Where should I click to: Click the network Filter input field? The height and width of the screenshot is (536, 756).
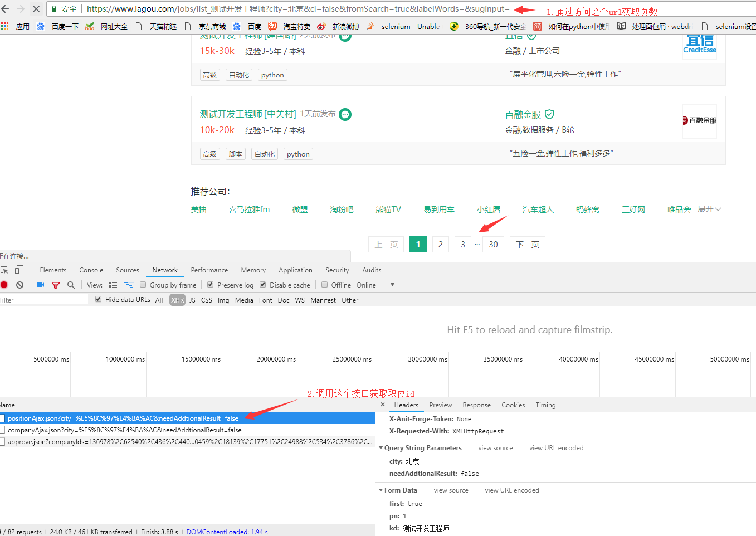(x=44, y=300)
